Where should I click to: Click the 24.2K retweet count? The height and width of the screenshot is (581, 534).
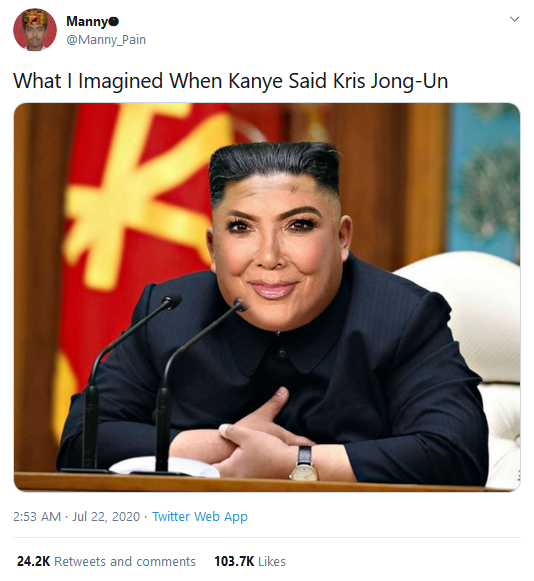pyautogui.click(x=33, y=561)
